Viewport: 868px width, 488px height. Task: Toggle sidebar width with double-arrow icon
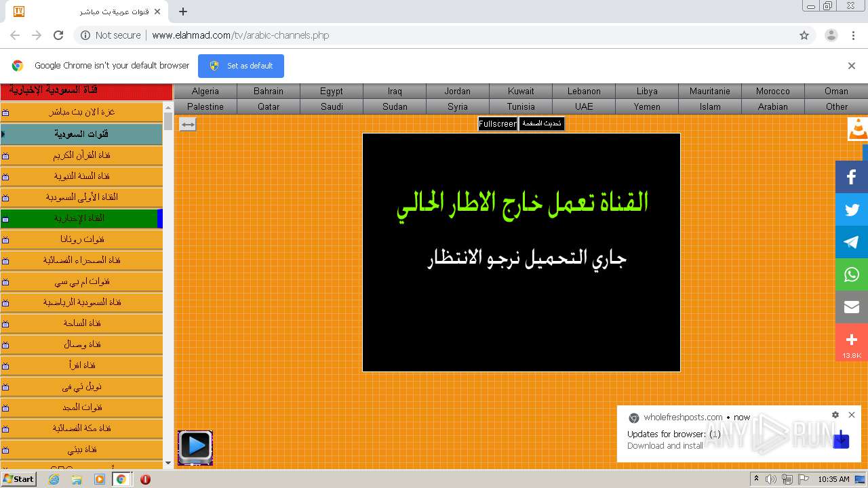188,124
